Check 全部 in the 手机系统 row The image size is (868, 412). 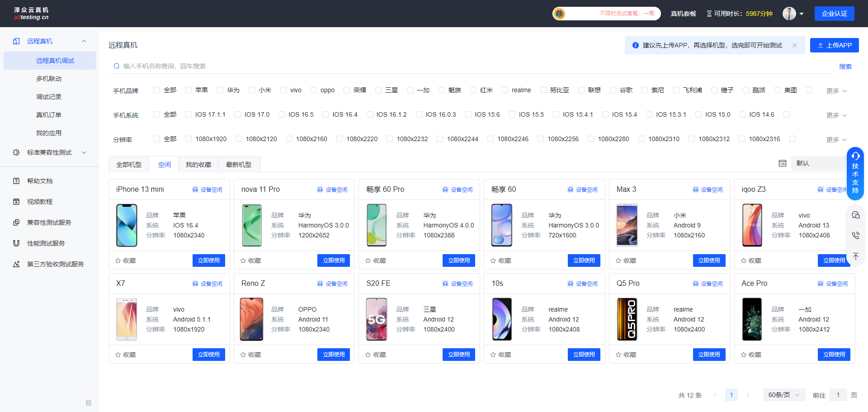[x=157, y=114]
